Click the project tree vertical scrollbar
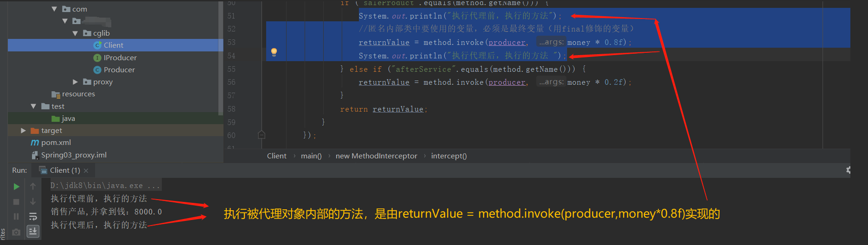Image resolution: width=868 pixels, height=245 pixels. pos(221,58)
